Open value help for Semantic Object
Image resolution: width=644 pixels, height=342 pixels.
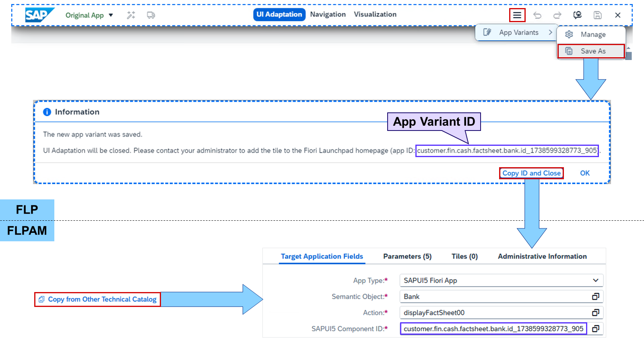point(596,296)
